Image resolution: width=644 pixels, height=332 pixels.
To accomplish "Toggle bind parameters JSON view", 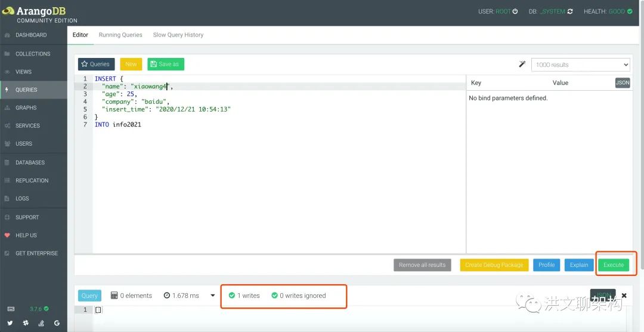I will click(x=622, y=82).
